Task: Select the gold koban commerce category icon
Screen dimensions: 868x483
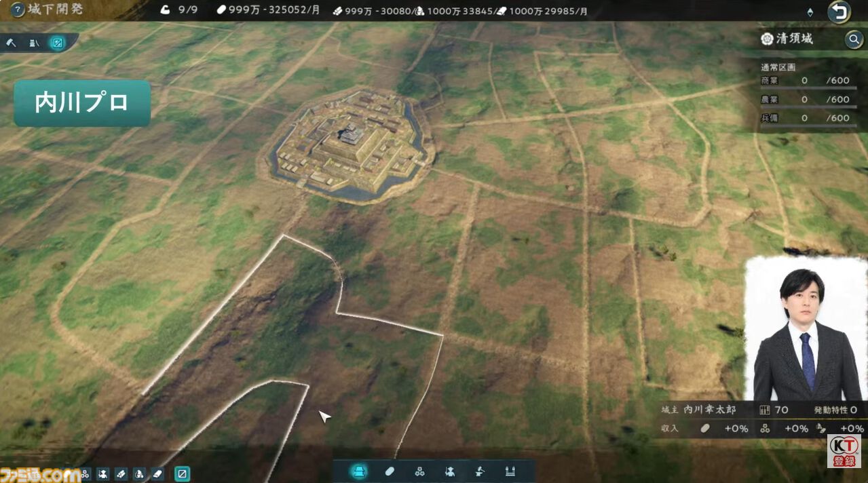Action: pyautogui.click(x=390, y=471)
